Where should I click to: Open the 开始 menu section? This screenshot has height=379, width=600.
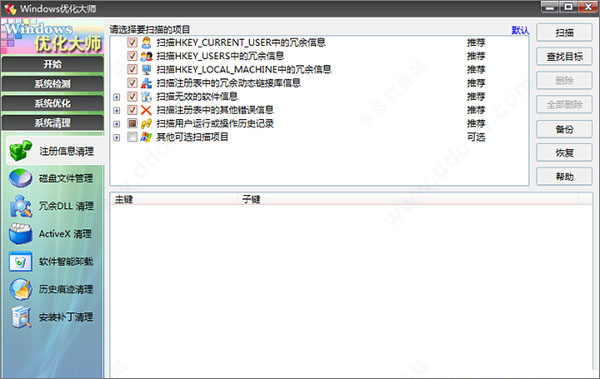(x=52, y=64)
